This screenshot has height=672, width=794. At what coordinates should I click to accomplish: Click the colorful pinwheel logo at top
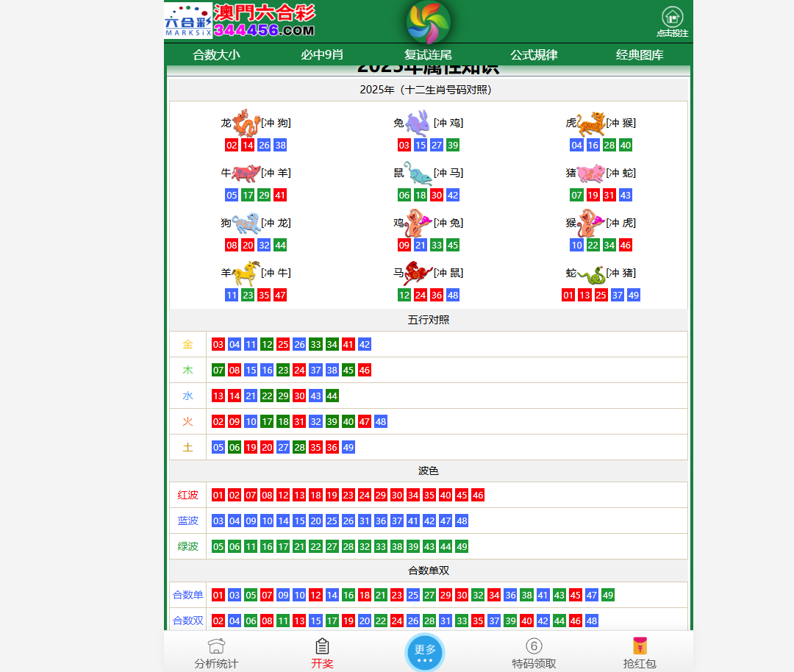pyautogui.click(x=429, y=21)
